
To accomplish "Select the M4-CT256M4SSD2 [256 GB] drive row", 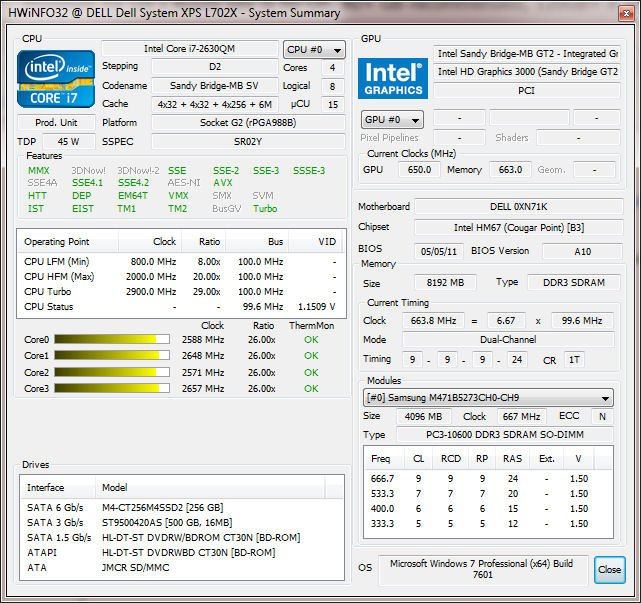I will (x=182, y=508).
